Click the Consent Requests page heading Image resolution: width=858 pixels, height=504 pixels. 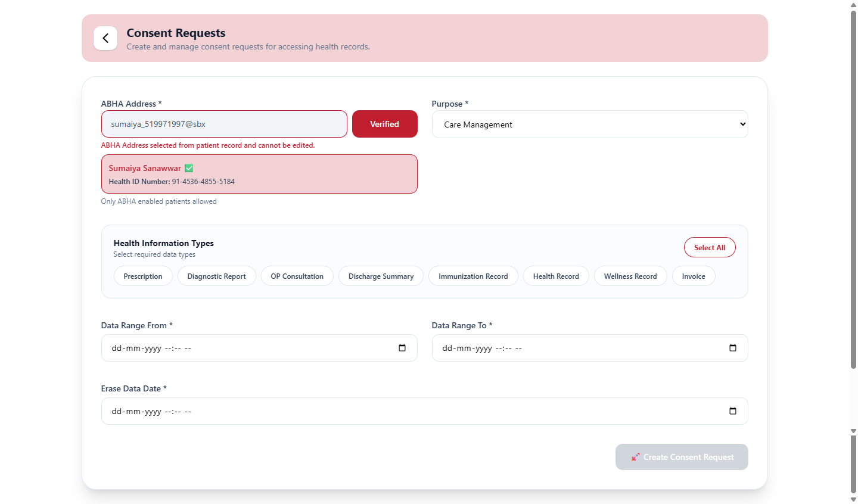pos(176,33)
